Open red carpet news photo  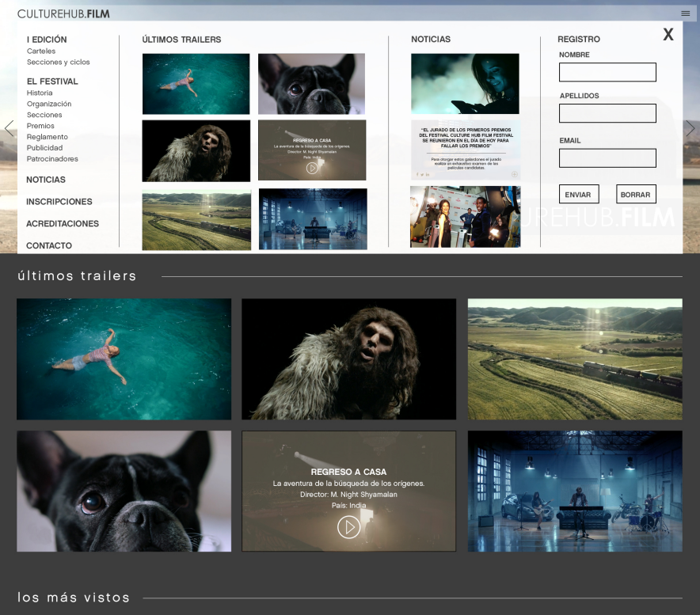coord(465,216)
